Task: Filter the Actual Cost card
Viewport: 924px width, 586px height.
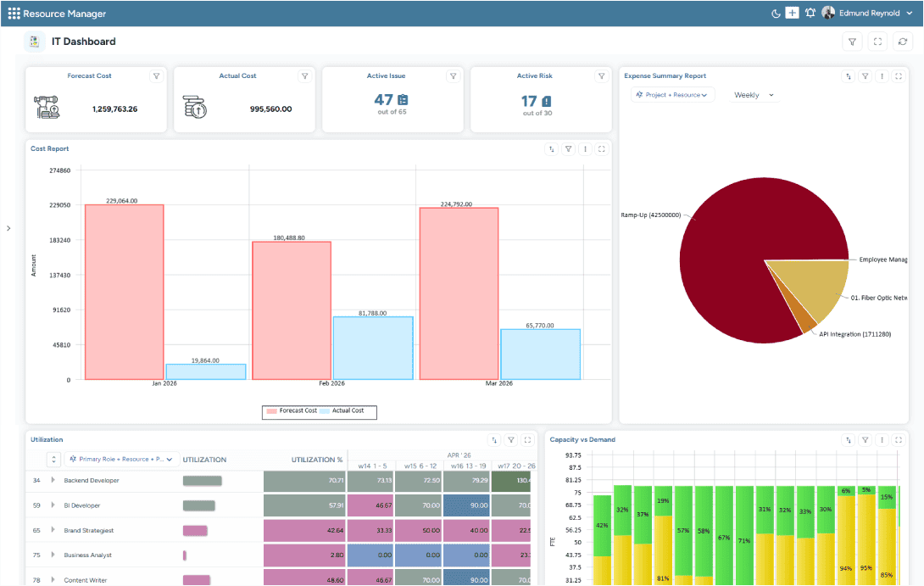Action: [304, 76]
